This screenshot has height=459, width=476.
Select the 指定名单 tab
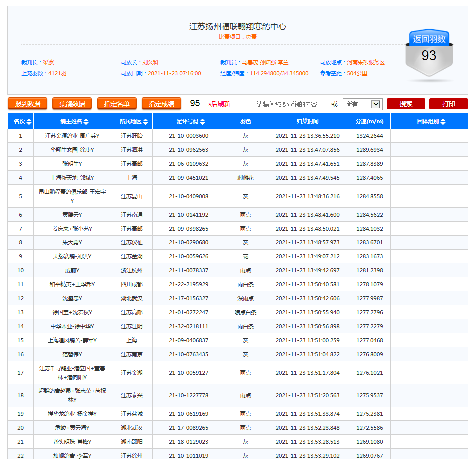(x=117, y=104)
